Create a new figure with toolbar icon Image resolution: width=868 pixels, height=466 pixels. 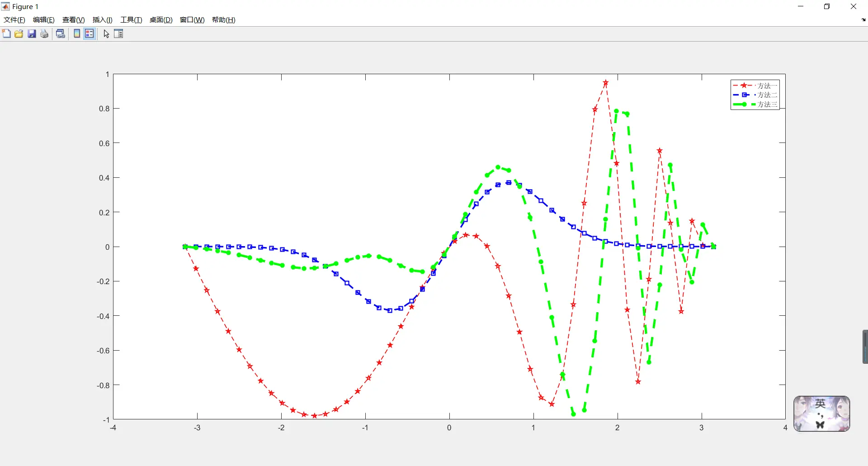pyautogui.click(x=6, y=34)
